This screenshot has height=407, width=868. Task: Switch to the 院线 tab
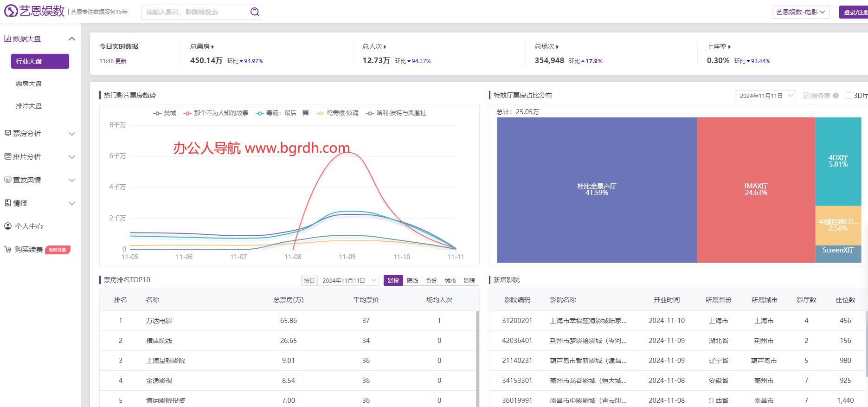(x=412, y=280)
